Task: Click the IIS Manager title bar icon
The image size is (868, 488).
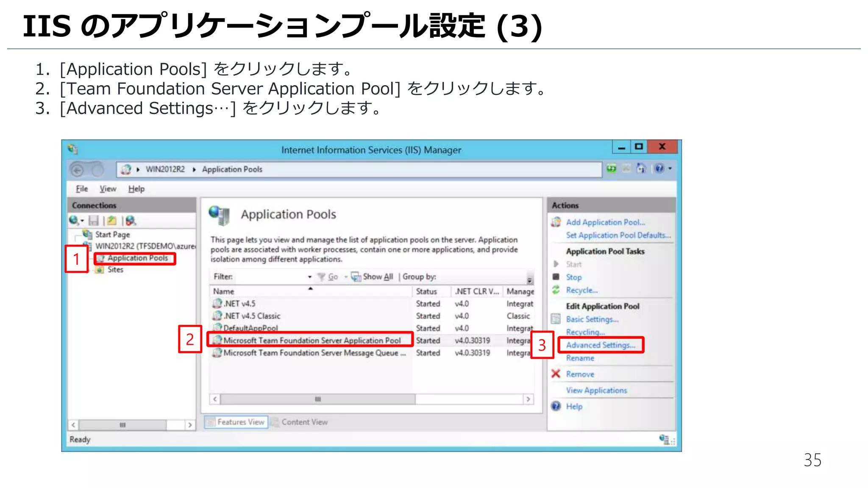Action: pyautogui.click(x=73, y=149)
